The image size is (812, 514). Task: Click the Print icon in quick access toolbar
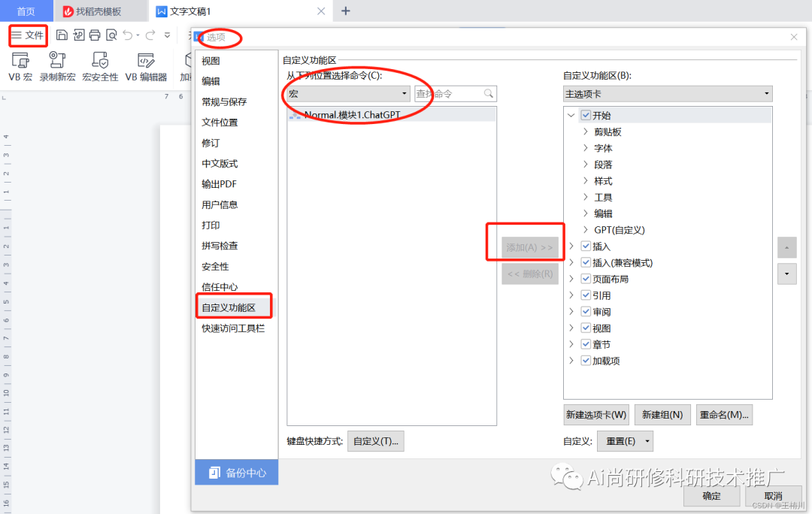click(95, 35)
